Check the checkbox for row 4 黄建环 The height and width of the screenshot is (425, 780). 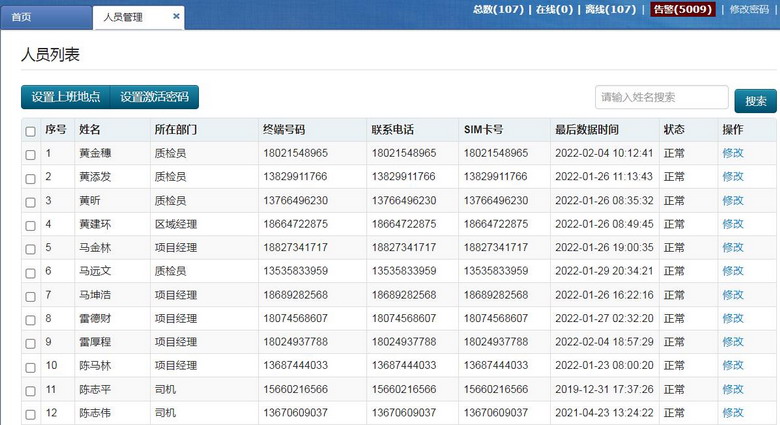coord(30,225)
